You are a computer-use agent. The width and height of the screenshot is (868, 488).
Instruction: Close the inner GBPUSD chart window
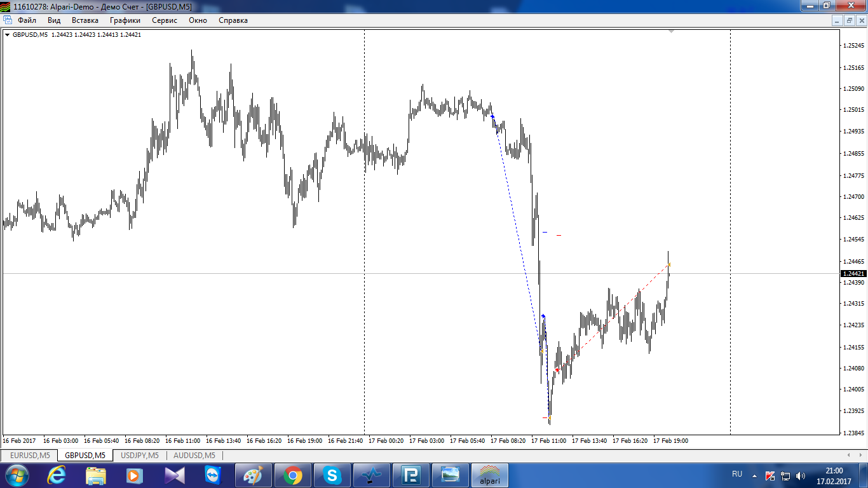click(861, 20)
